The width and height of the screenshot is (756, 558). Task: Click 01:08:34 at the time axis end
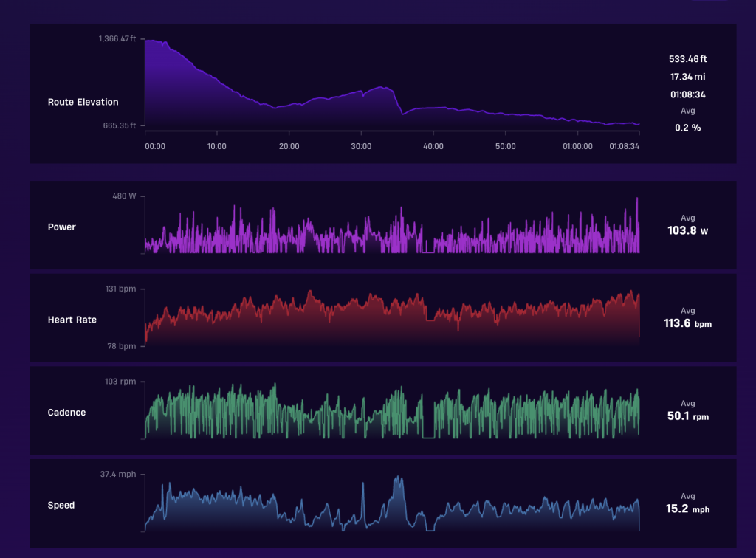625,146
